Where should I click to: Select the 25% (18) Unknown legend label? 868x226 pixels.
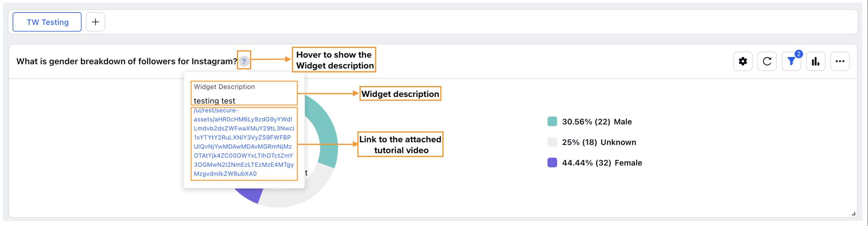[x=599, y=142]
